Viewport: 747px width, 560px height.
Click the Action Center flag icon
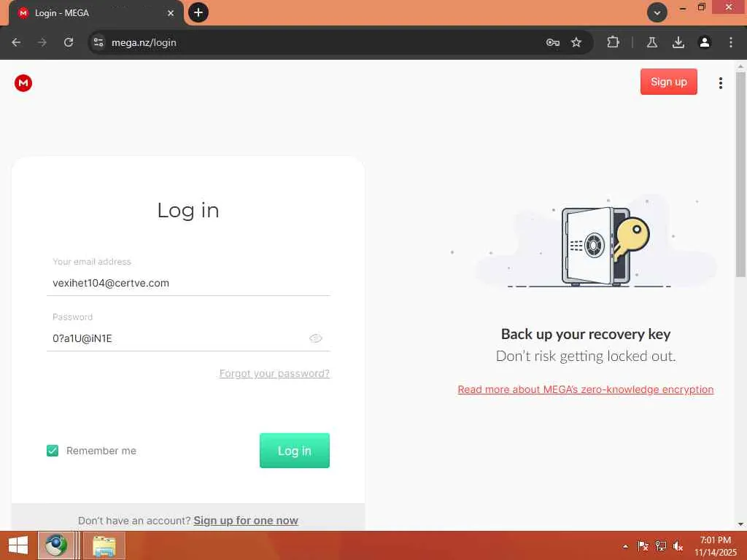tap(643, 546)
